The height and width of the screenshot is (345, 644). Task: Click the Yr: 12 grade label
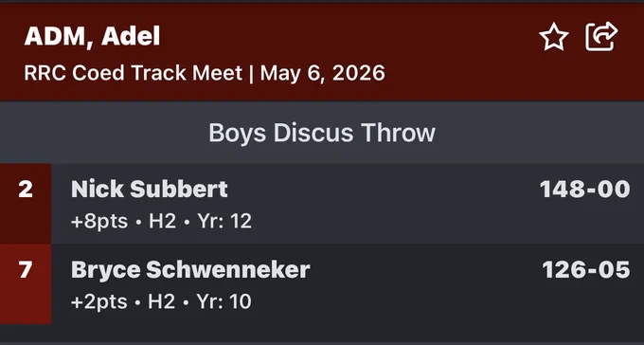(224, 222)
